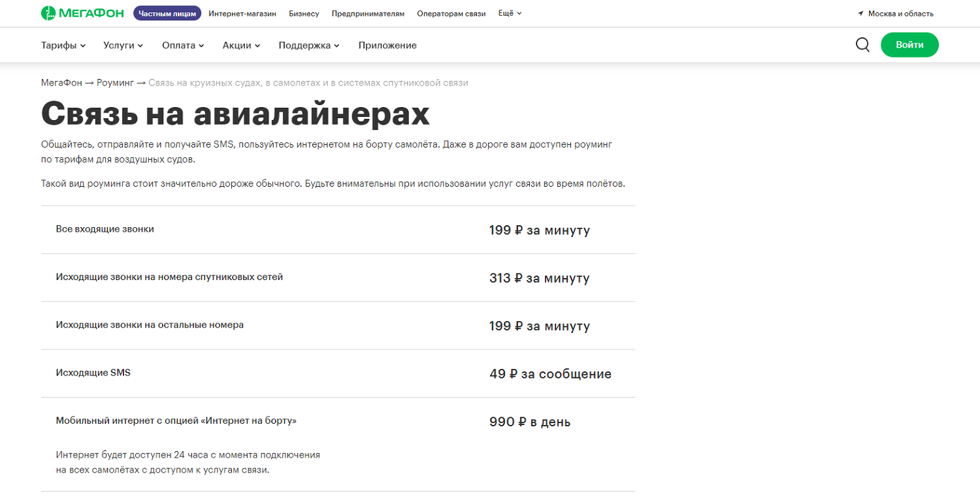Change region Москва и область

pos(900,13)
